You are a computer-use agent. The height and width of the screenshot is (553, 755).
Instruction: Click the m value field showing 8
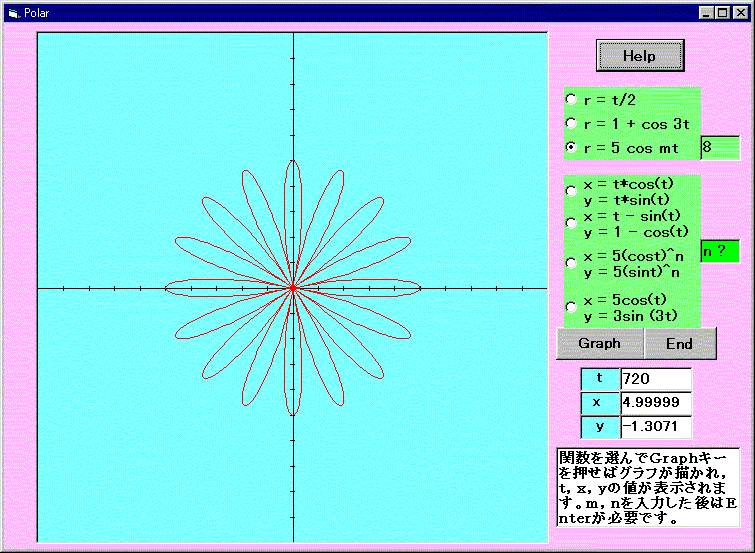click(x=720, y=147)
